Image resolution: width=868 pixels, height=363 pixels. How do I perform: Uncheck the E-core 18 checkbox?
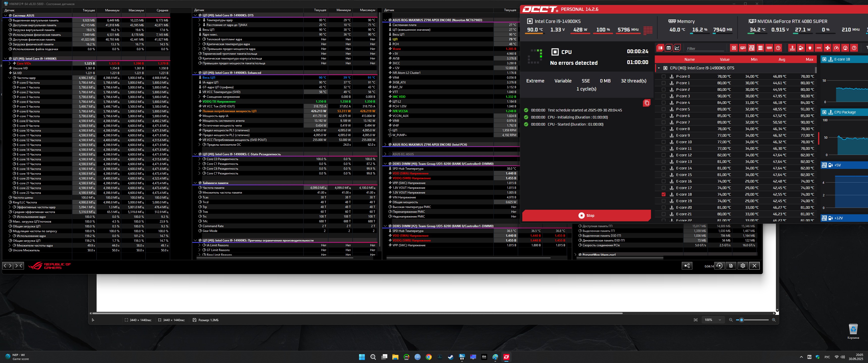coord(663,195)
